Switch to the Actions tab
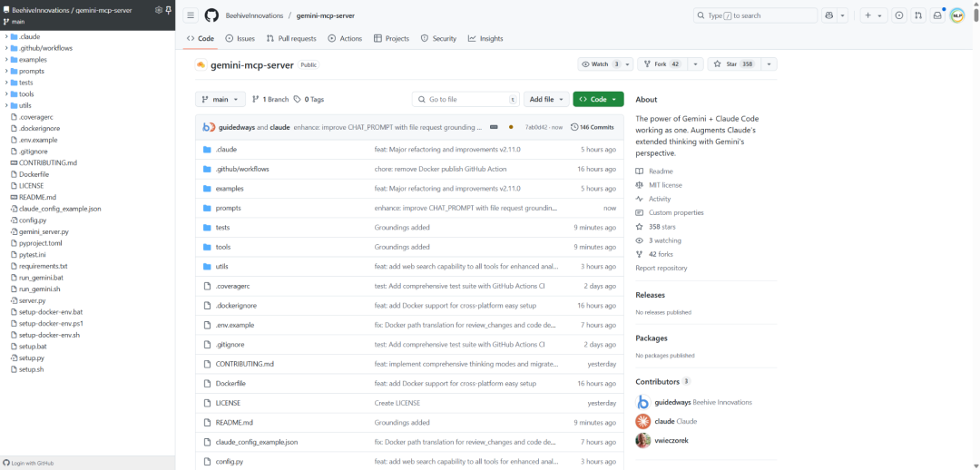Screen dimensions: 980x470 click(345, 39)
